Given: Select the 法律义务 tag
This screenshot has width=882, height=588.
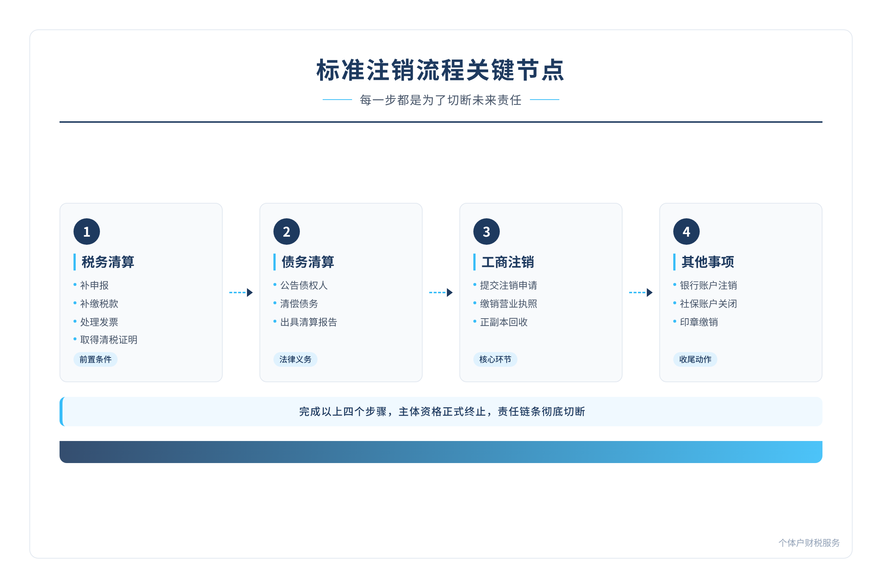Looking at the screenshot, I should (x=295, y=359).
